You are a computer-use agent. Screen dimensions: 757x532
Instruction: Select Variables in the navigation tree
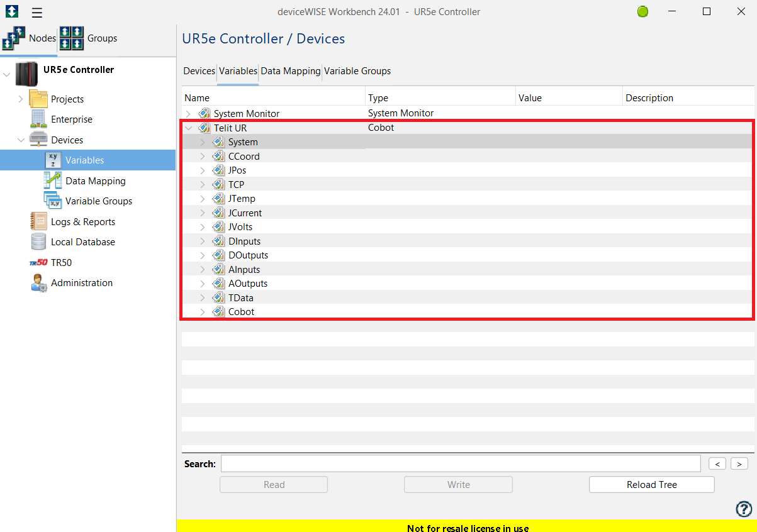[x=85, y=160]
